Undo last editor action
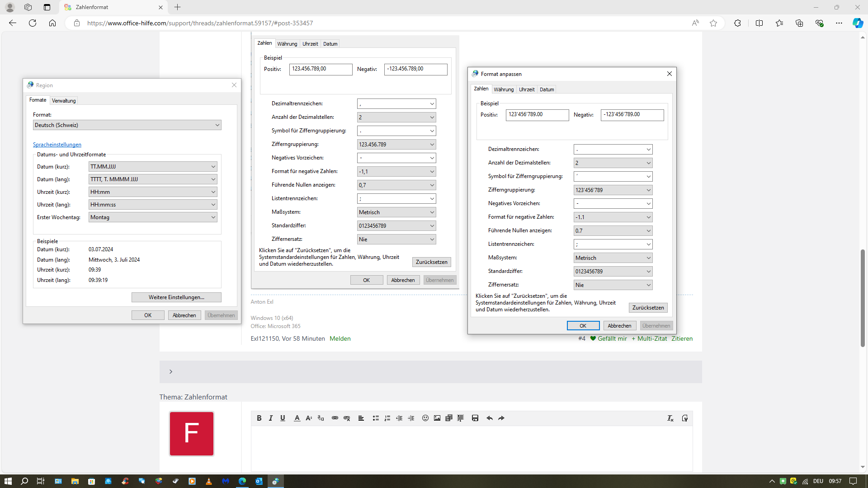Image resolution: width=868 pixels, height=488 pixels. pyautogui.click(x=490, y=418)
